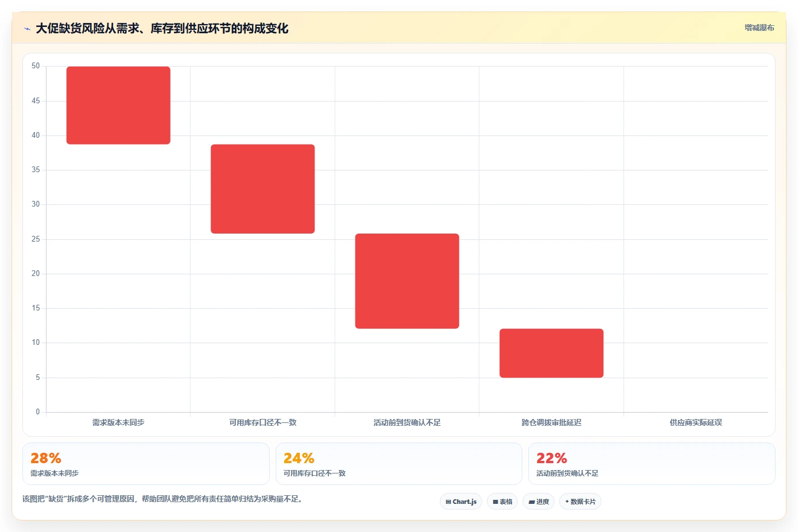Click y-axis tick value 45
Viewport: 798px width, 532px height.
pos(36,101)
